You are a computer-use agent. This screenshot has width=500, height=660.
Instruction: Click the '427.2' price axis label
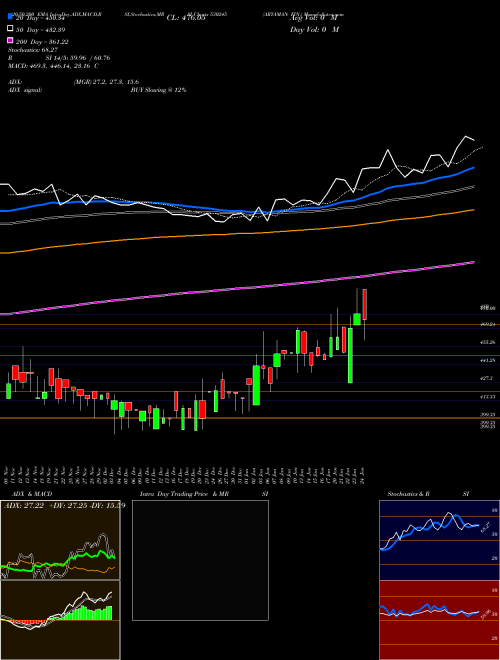point(487,378)
